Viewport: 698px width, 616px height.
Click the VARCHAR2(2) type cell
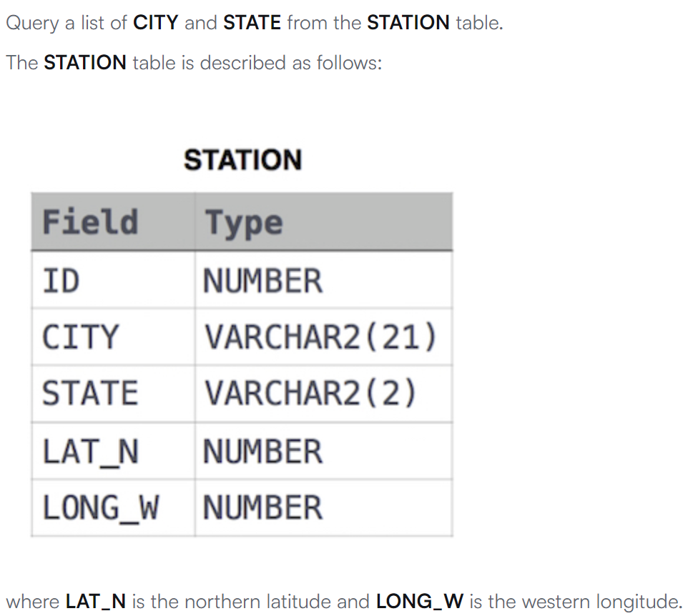pos(324,394)
